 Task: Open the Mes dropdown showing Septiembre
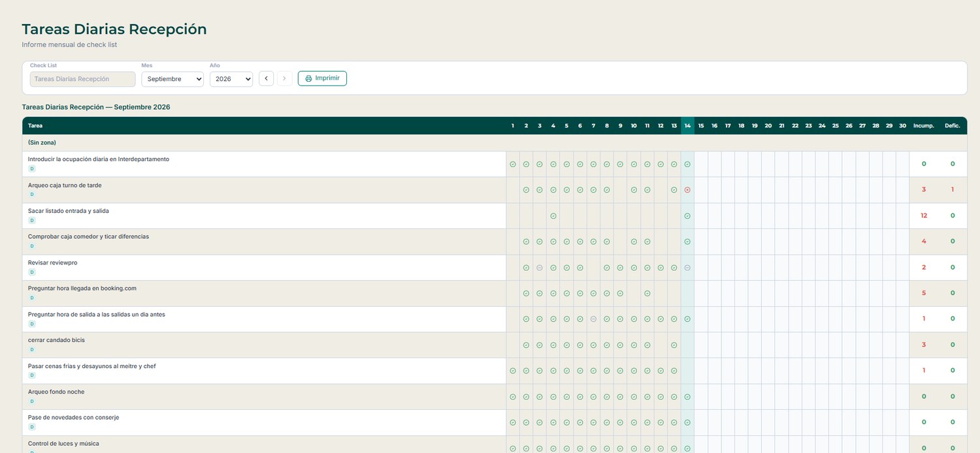click(172, 79)
